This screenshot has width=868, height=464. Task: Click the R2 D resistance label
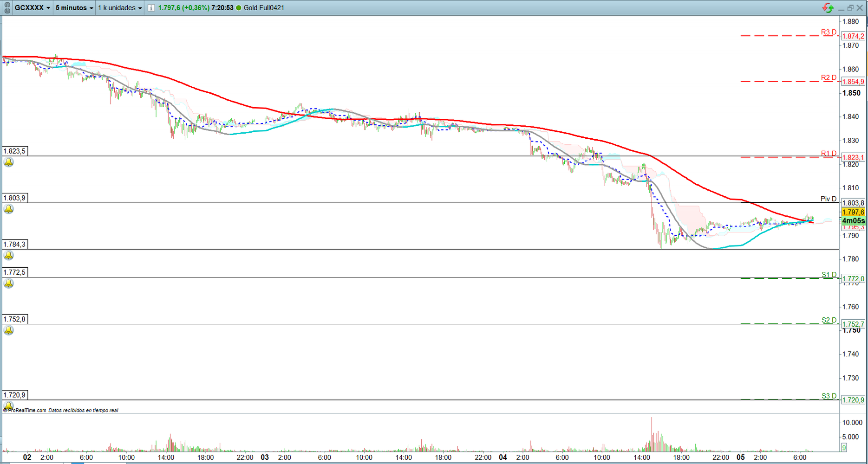click(x=829, y=78)
